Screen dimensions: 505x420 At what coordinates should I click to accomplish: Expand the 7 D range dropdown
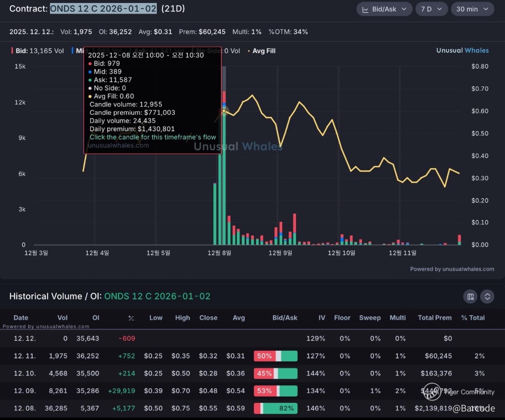pyautogui.click(x=431, y=9)
